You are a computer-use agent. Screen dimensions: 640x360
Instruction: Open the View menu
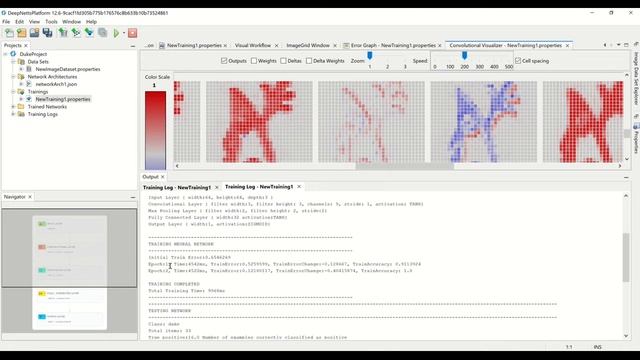34,22
